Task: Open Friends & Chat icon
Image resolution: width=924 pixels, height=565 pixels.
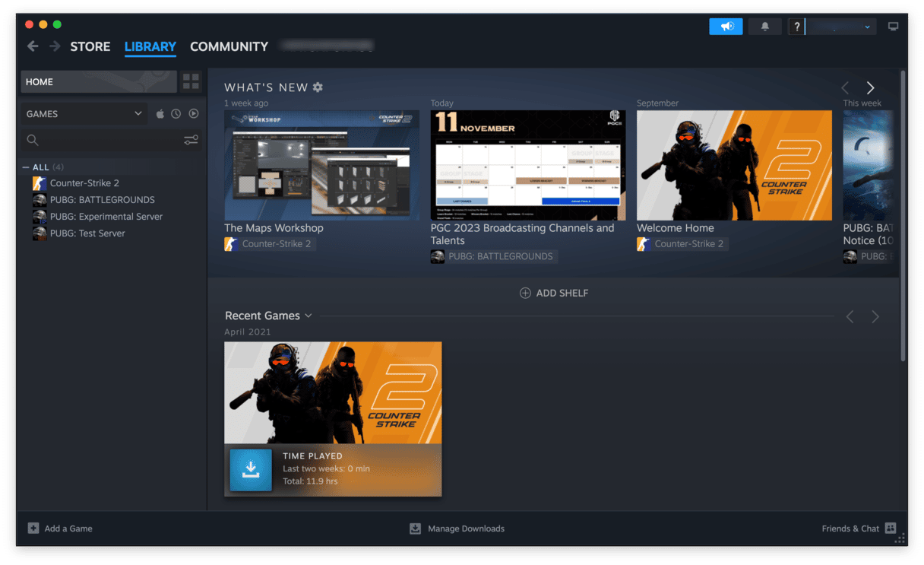Action: point(891,528)
